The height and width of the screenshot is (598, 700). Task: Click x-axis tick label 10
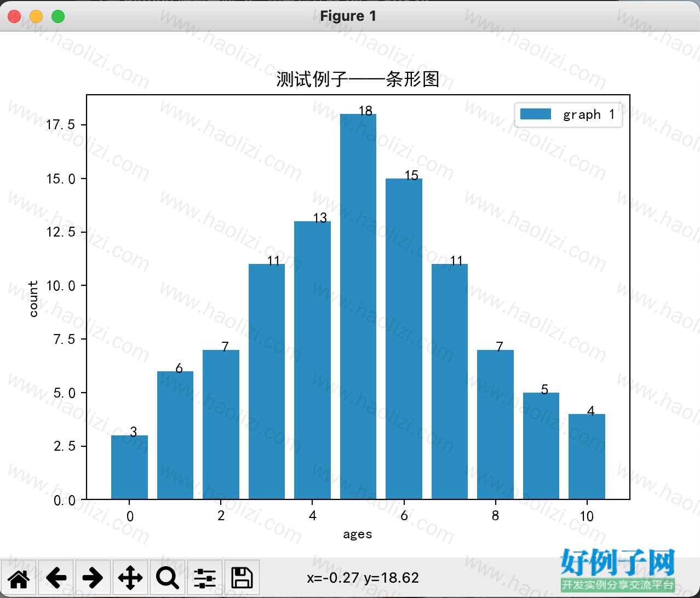tap(587, 516)
